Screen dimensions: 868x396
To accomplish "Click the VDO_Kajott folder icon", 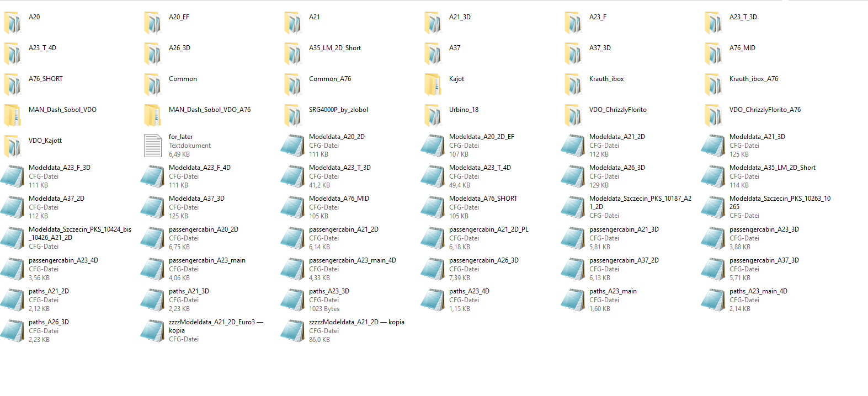I will (x=13, y=147).
